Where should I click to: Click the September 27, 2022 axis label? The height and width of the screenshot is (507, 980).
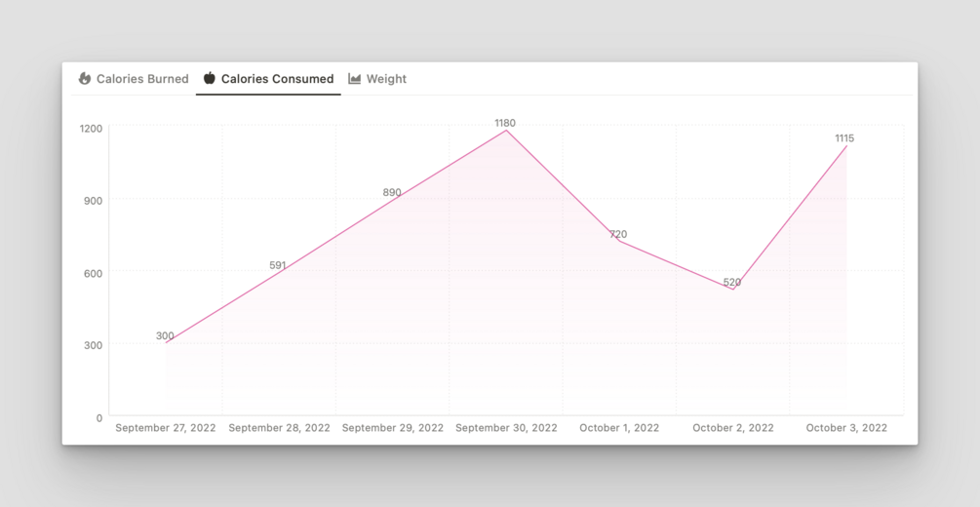tap(166, 428)
